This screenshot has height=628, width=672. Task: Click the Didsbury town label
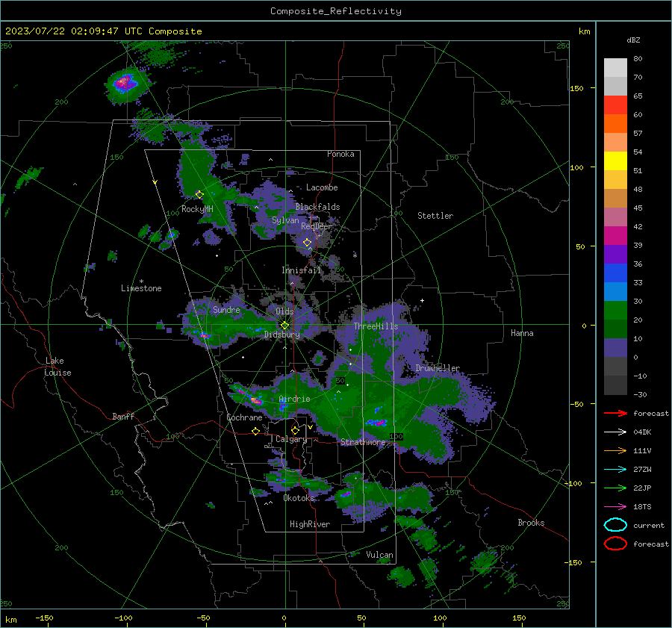(x=281, y=335)
